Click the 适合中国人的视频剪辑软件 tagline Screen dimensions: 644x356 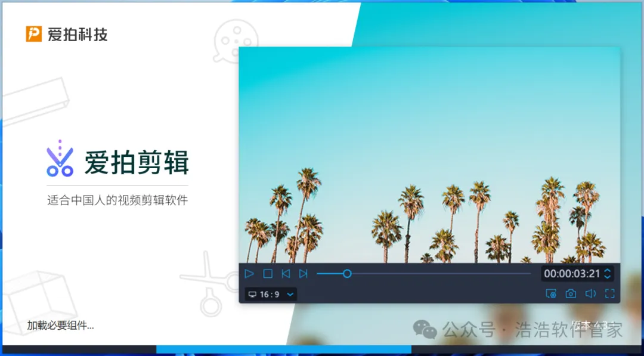(117, 200)
